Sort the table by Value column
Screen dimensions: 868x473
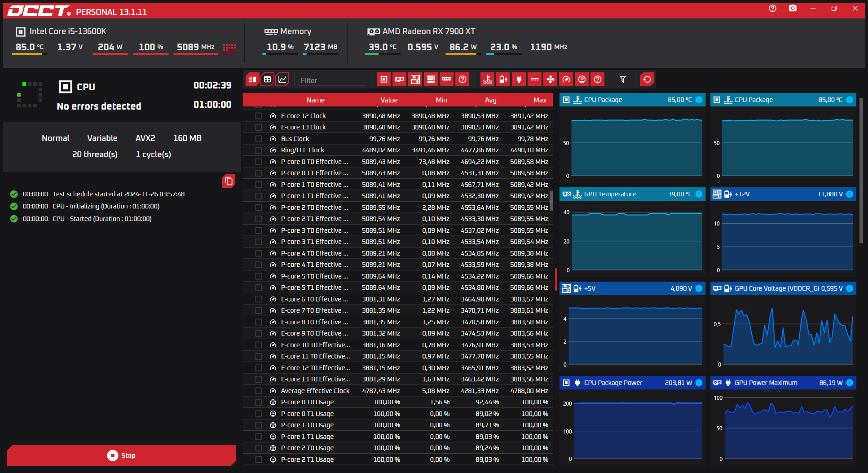click(x=389, y=100)
